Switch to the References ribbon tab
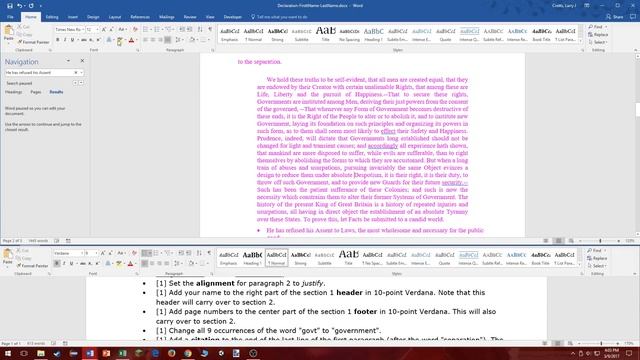 (x=140, y=17)
